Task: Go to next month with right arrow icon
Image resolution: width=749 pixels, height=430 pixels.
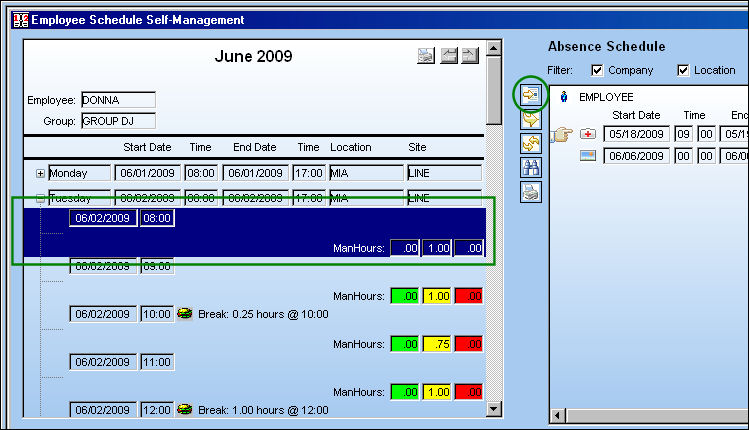Action: [470, 55]
